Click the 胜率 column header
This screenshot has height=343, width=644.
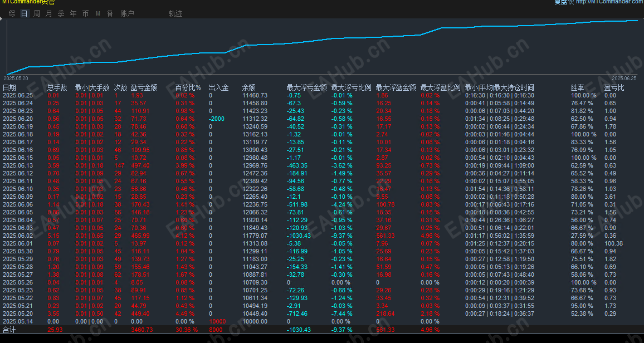point(578,87)
